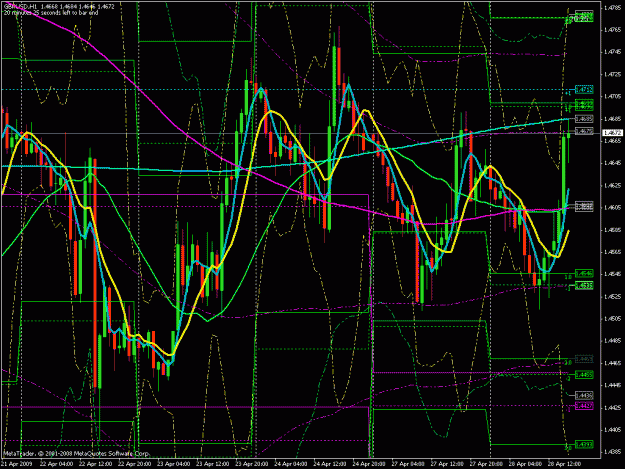Click the 1.4745 price scale value
625x469 pixels.
point(612,52)
